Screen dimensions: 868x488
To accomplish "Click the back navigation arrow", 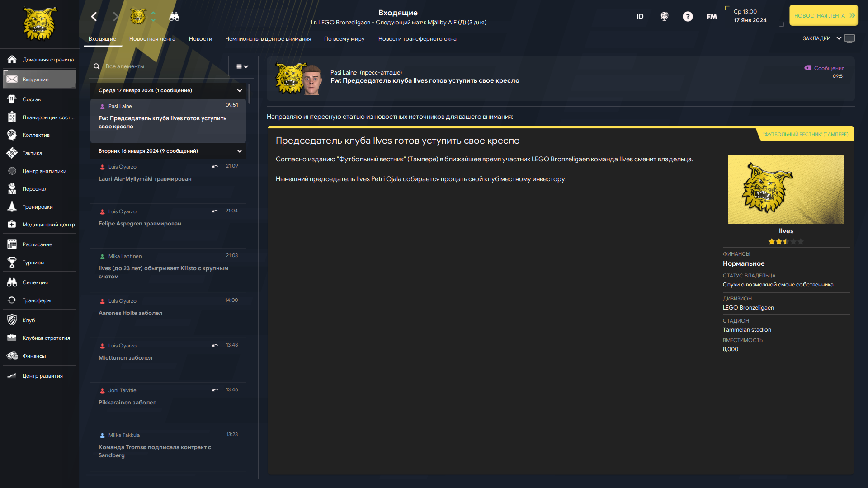I will (94, 17).
